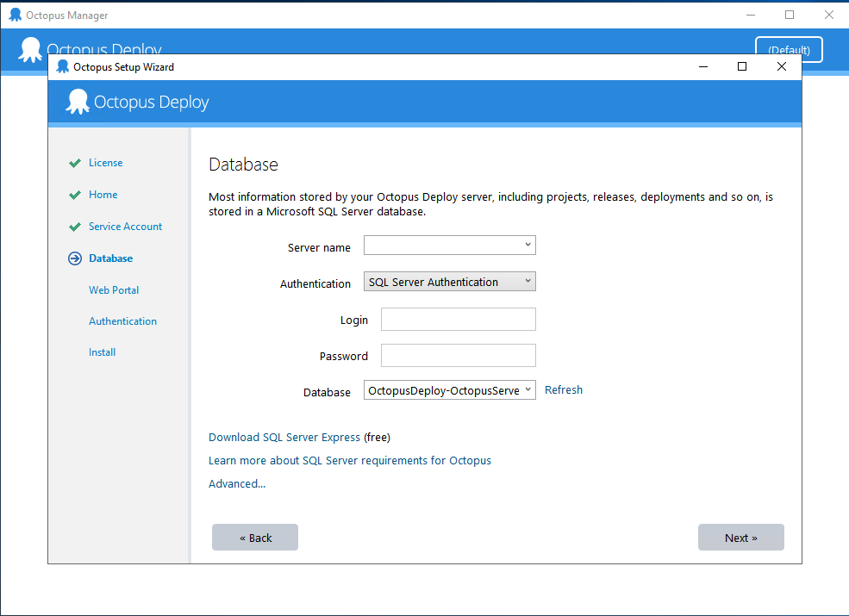Jump to the Web Portal step
Image resolution: width=849 pixels, height=616 pixels.
click(114, 290)
